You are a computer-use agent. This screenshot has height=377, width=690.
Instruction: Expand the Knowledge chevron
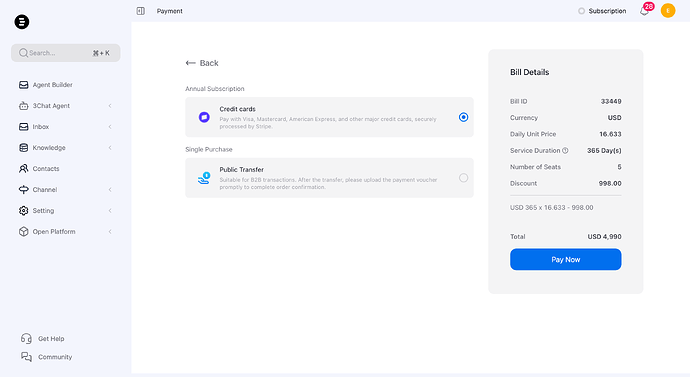[110, 147]
